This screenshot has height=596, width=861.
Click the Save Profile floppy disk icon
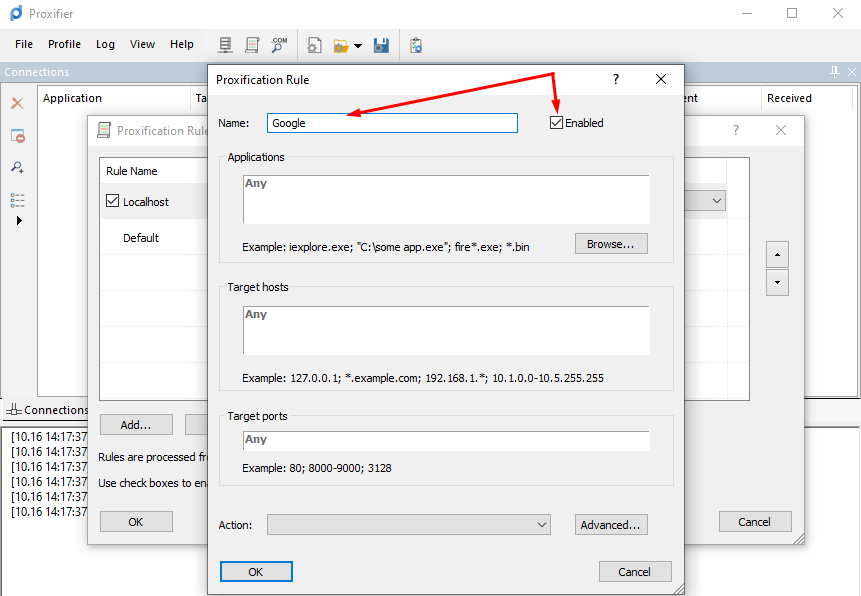point(381,45)
